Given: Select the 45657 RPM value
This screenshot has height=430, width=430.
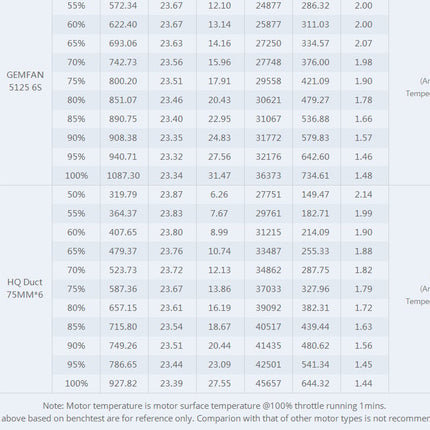Looking at the screenshot, I should (268, 384).
